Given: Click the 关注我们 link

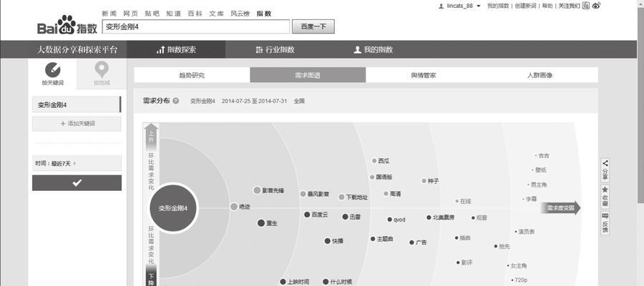Looking at the screenshot, I should coord(570,6).
